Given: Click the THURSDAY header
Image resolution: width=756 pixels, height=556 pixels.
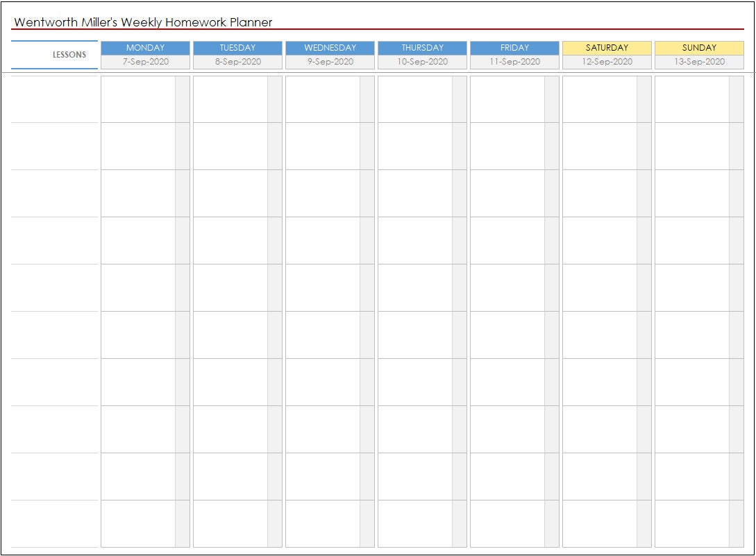Looking at the screenshot, I should (422, 48).
